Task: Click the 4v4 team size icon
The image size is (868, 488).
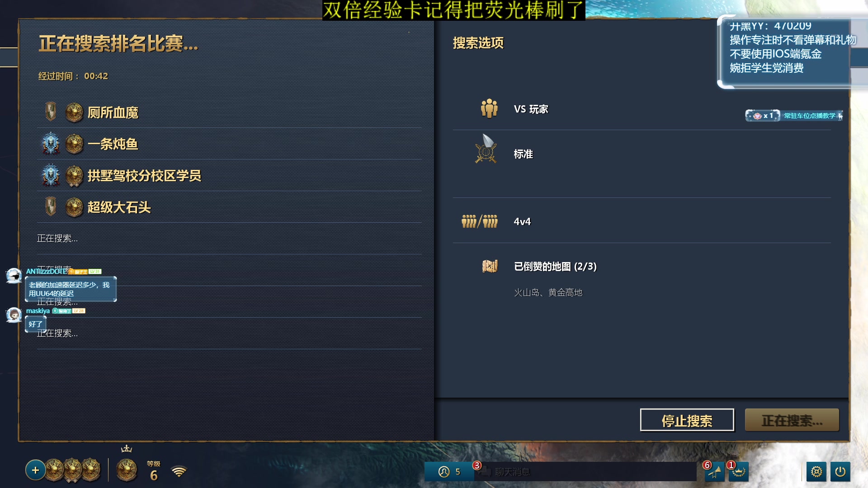Action: click(480, 221)
